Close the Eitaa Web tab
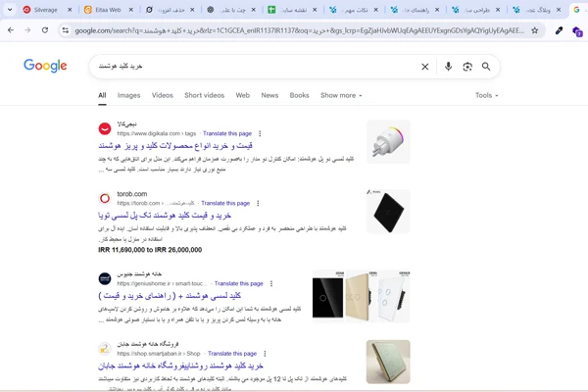Screen dimensions: 588x392 click(x=131, y=10)
